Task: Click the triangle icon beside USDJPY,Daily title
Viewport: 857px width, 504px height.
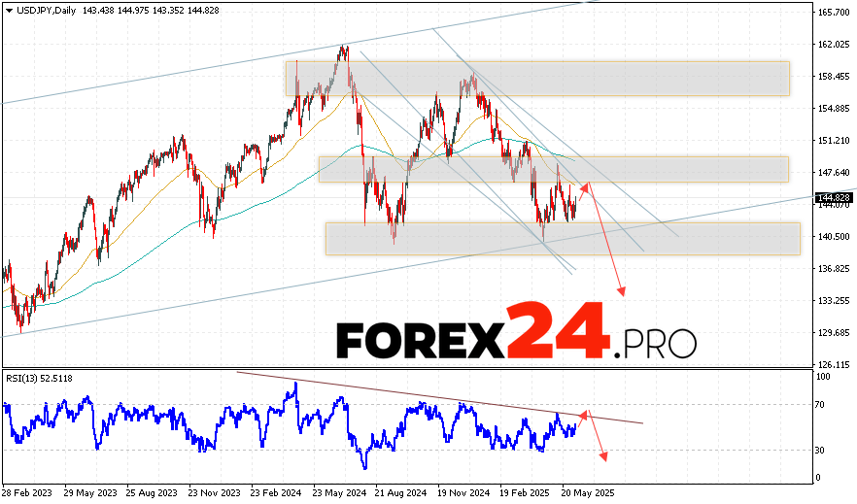Action: point(8,8)
